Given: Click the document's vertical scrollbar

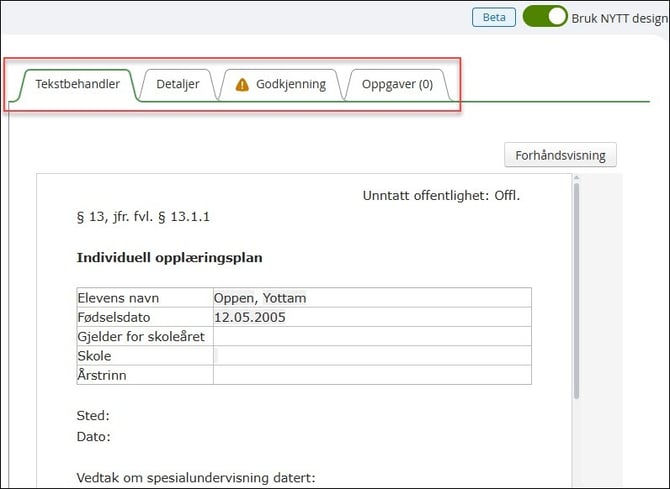Looking at the screenshot, I should (x=576, y=290).
